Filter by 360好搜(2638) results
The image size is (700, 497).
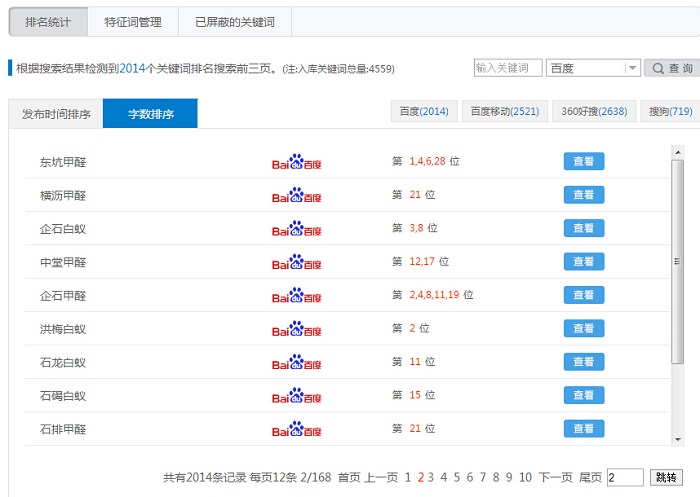click(x=594, y=111)
